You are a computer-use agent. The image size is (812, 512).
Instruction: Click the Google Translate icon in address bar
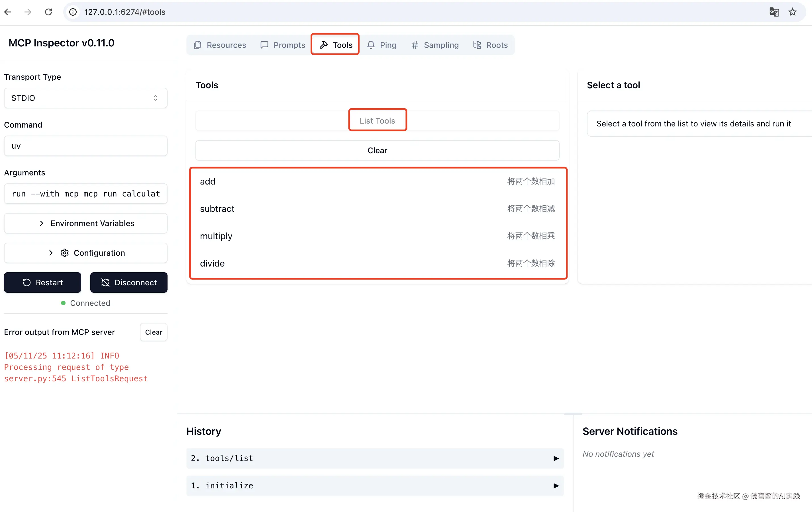(x=774, y=12)
